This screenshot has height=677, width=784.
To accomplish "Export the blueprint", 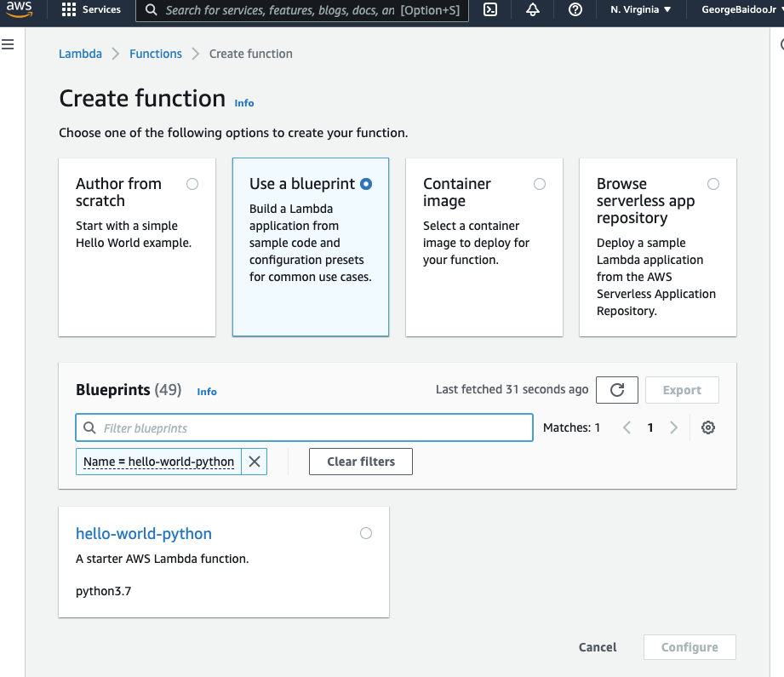I will (682, 389).
